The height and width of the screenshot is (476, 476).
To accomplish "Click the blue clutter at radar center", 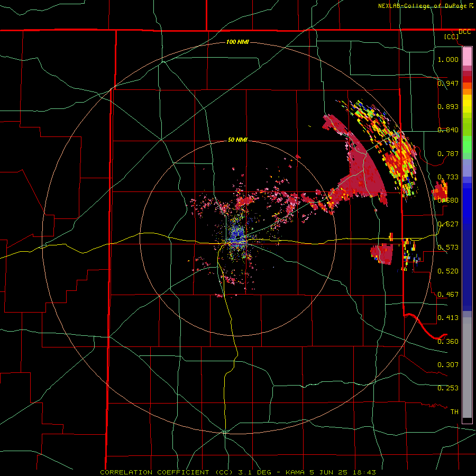I will point(237,236).
